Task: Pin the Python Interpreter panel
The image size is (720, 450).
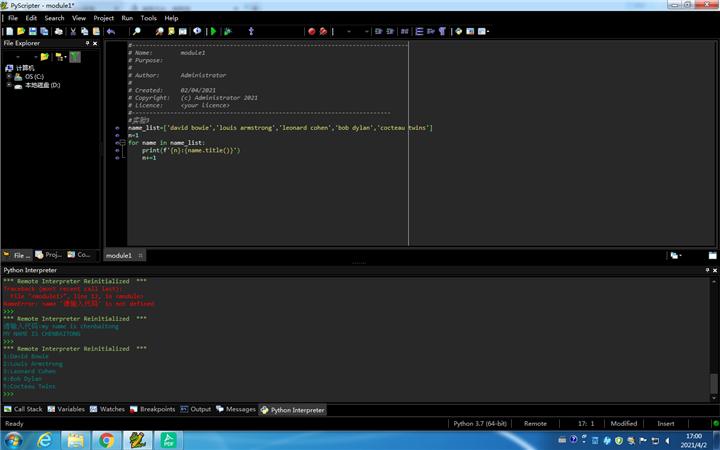Action: point(707,270)
